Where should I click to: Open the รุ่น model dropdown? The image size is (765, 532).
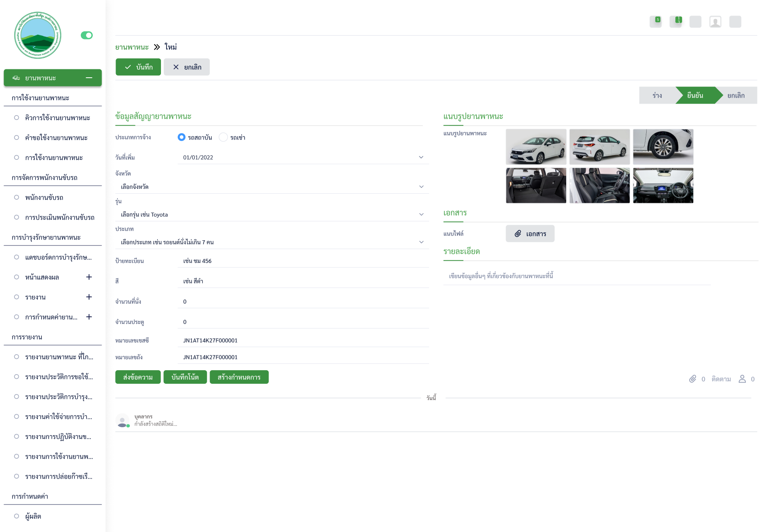271,214
